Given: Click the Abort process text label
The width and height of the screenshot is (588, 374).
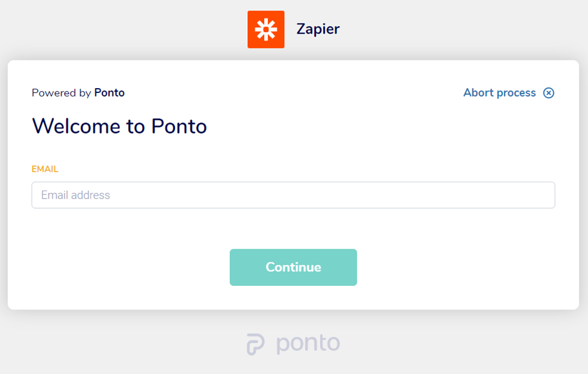Looking at the screenshot, I should [499, 93].
